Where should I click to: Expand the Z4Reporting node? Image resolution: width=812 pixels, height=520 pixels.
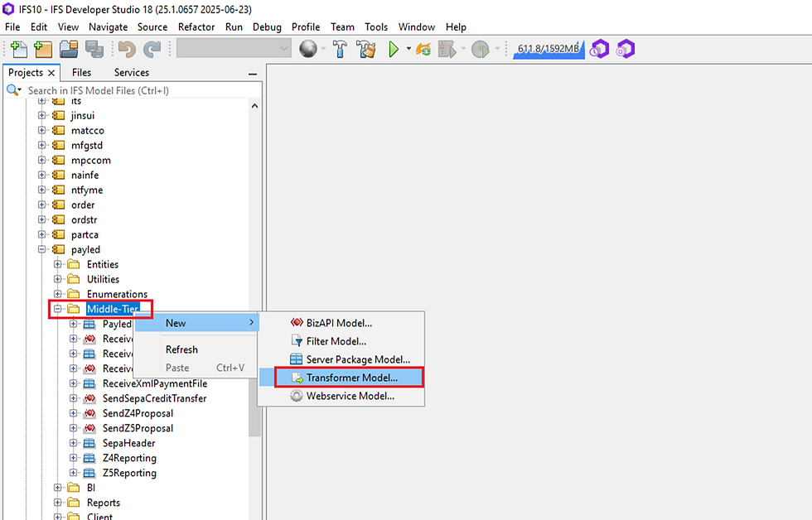[x=73, y=458]
